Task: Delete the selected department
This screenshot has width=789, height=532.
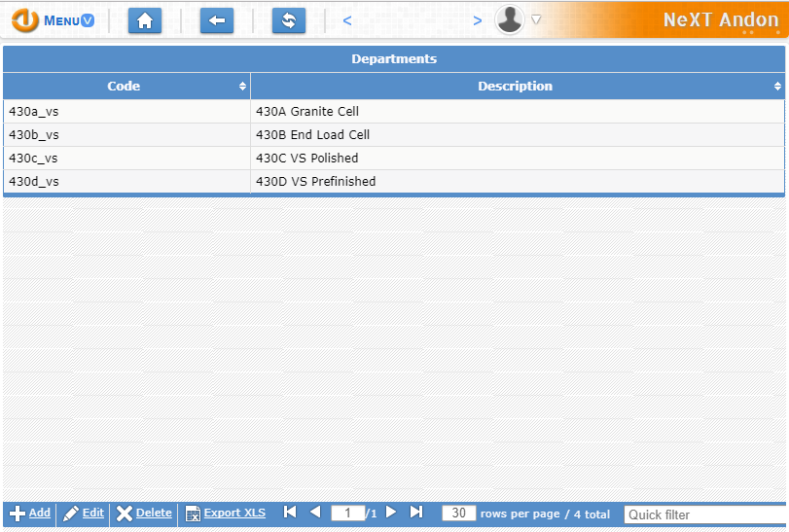Action: (144, 514)
